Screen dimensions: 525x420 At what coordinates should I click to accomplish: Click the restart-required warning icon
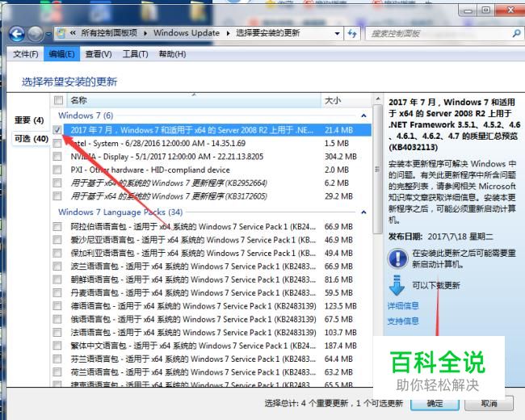coord(397,258)
